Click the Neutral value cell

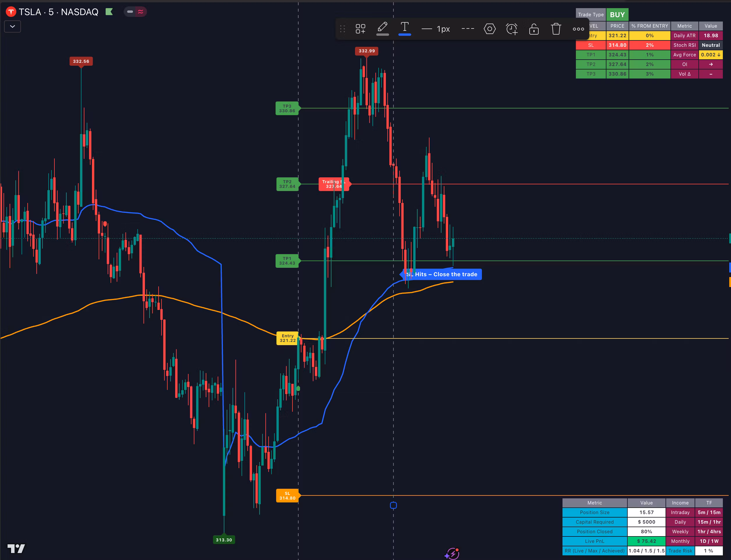pyautogui.click(x=711, y=45)
